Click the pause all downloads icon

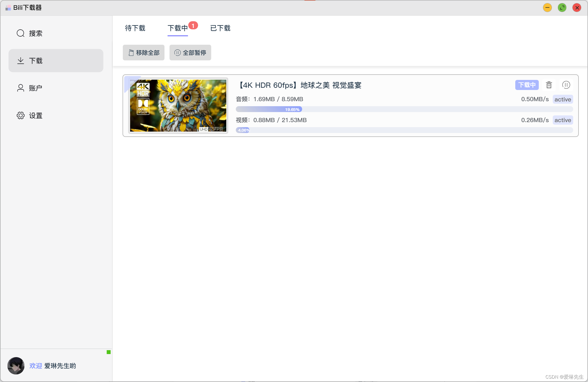click(190, 53)
